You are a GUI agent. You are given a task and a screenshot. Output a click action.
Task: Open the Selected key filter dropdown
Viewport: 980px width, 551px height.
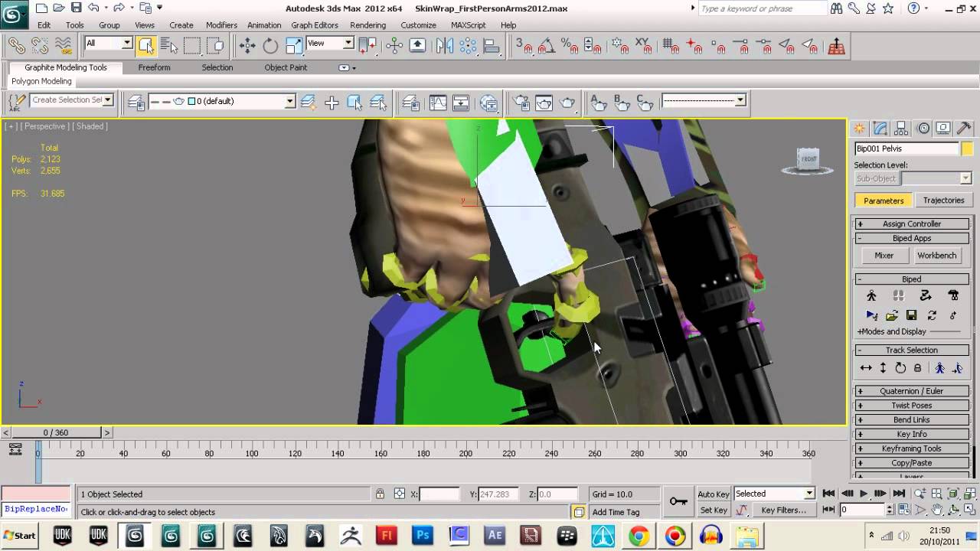click(774, 494)
